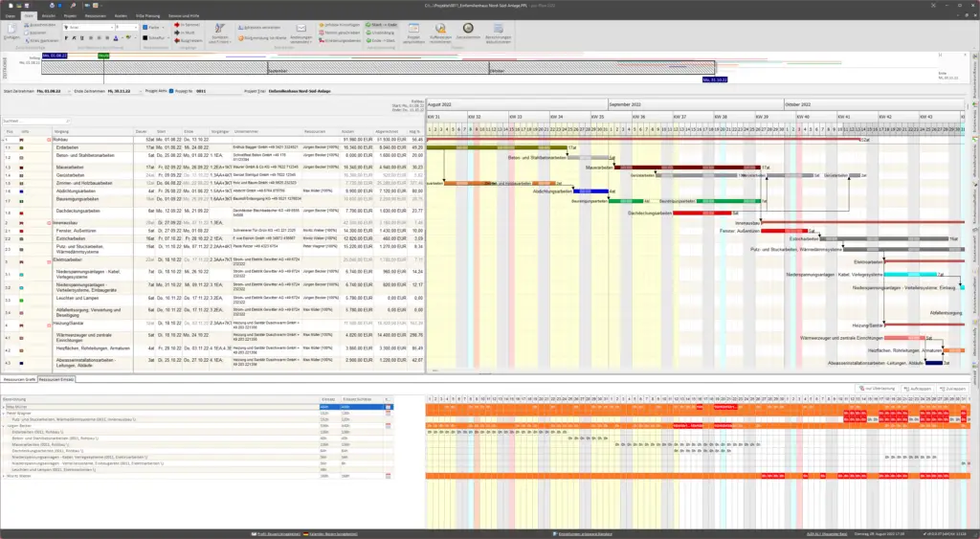Toggle bold text formatting

tap(66, 38)
